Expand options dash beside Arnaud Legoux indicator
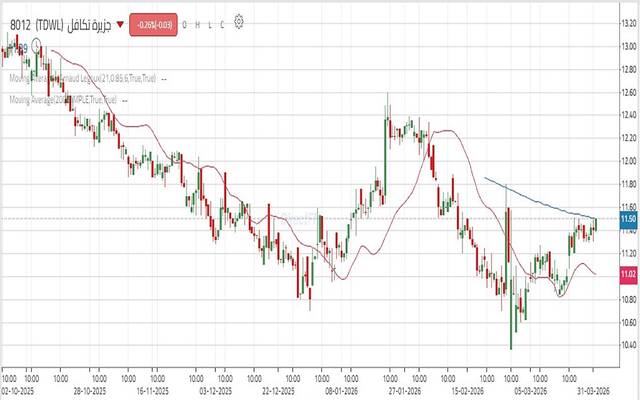The height and width of the screenshot is (400, 640). [164, 78]
